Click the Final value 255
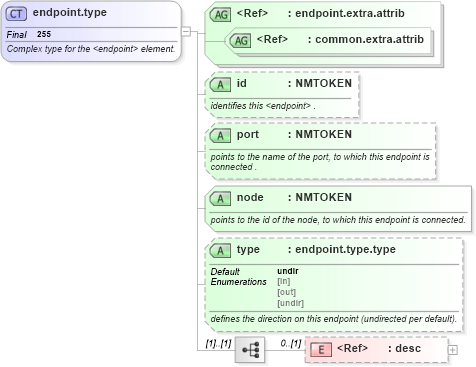 [44, 34]
